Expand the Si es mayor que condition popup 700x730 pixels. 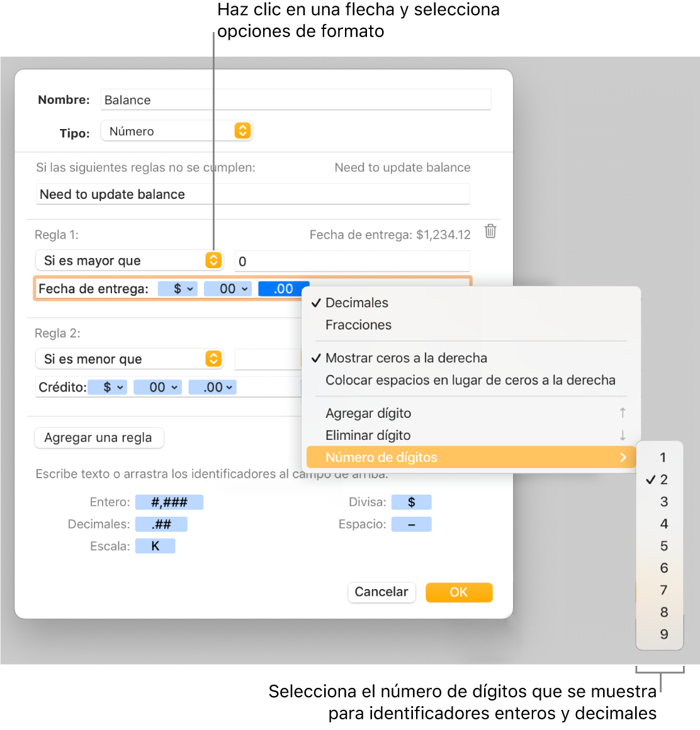pos(213,261)
